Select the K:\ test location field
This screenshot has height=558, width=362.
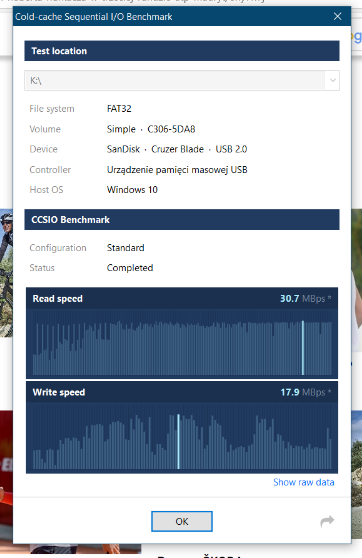coord(182,80)
